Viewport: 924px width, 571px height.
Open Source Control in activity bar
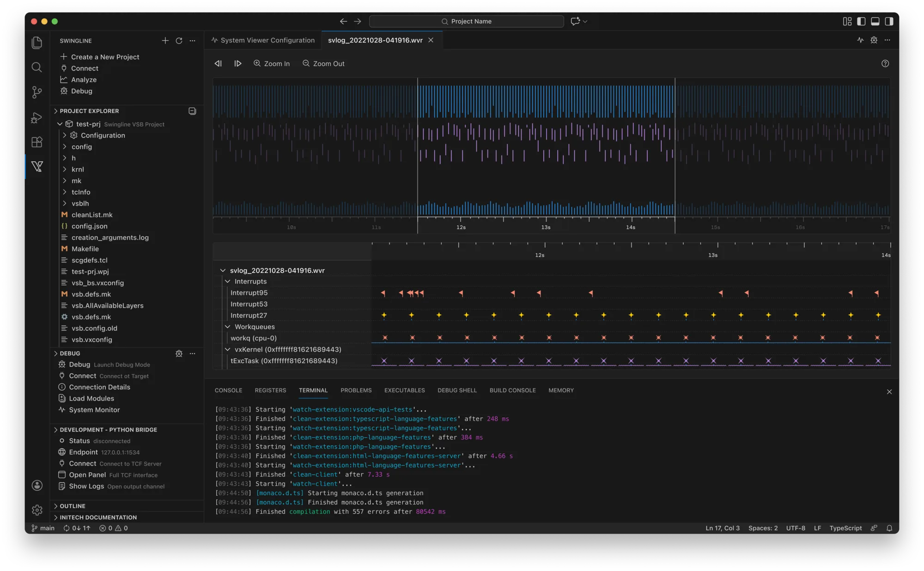click(x=37, y=92)
